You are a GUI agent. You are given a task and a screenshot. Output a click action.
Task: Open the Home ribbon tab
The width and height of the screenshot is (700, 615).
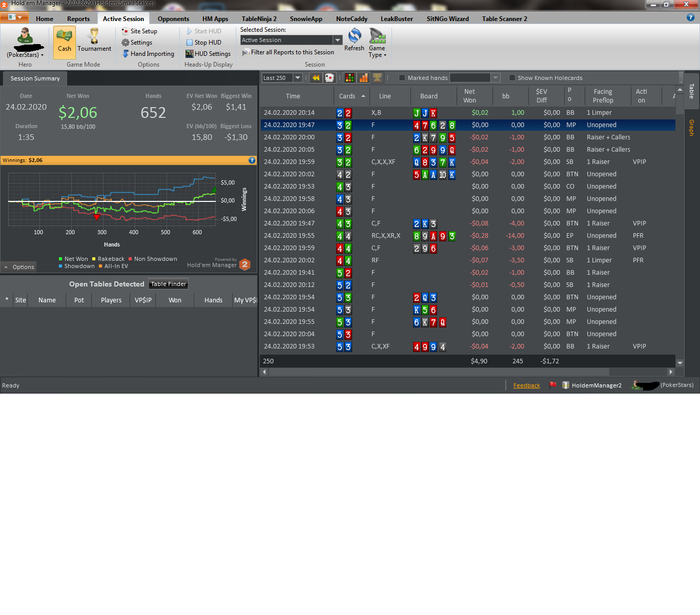pos(44,19)
